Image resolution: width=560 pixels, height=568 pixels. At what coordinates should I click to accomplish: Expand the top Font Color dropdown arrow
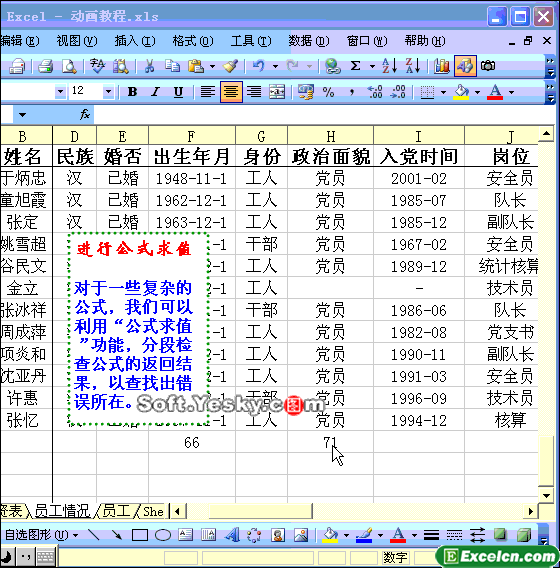point(511,92)
